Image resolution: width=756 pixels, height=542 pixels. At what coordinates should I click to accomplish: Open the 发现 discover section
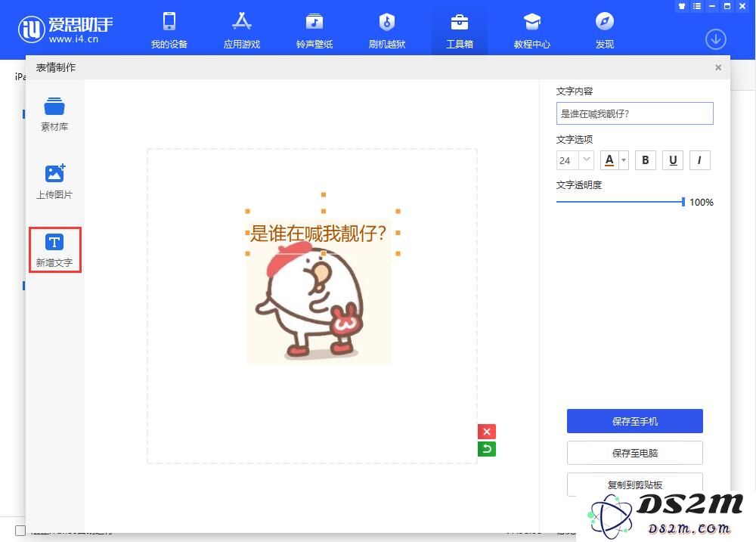(605, 30)
